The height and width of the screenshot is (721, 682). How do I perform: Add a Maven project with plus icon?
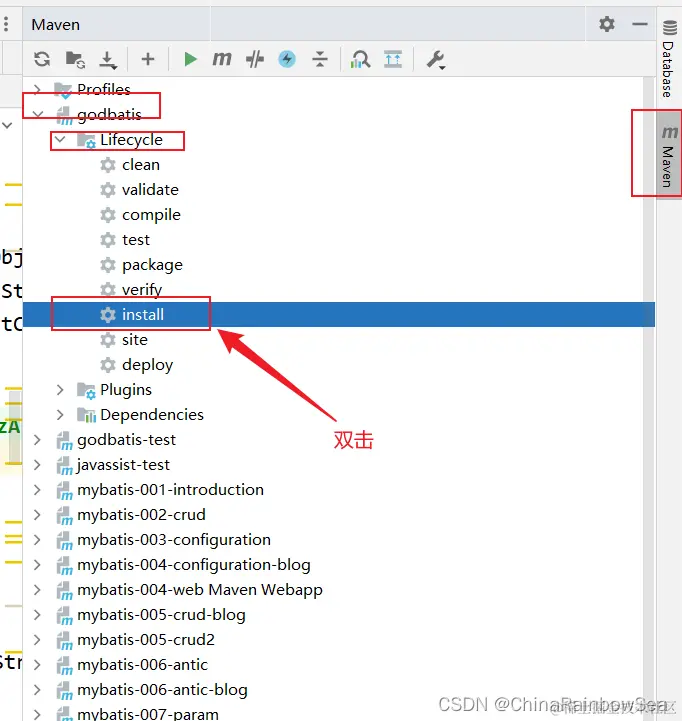point(148,59)
